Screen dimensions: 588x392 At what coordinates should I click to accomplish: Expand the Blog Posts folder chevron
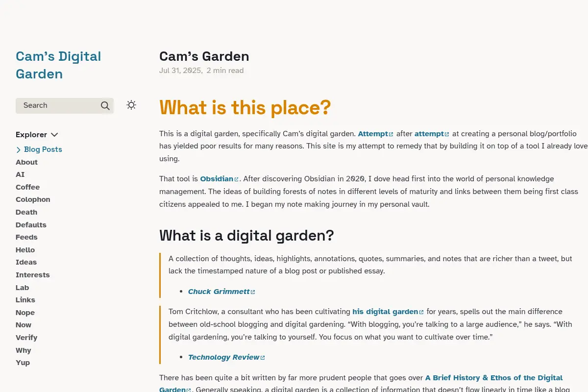(x=19, y=150)
